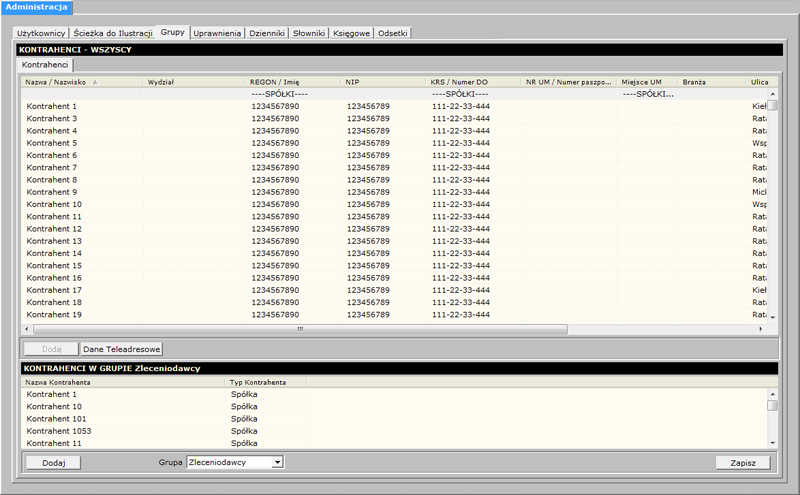Image resolution: width=800 pixels, height=495 pixels.
Task: Click the sort arrow in the Nazwa header
Action: [x=95, y=82]
